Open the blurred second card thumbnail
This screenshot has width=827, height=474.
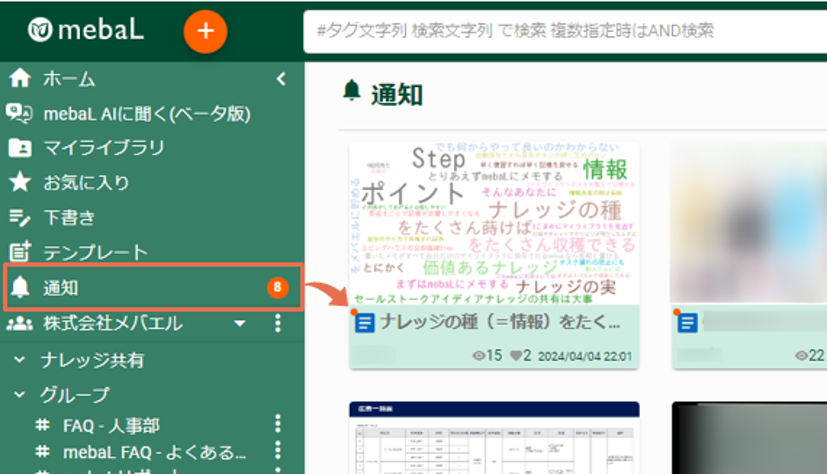(x=749, y=223)
